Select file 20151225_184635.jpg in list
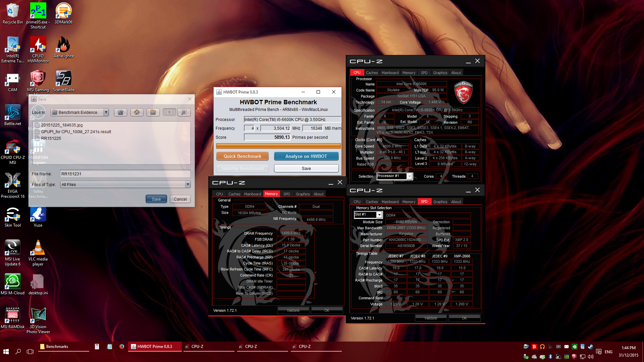644x362 pixels. coord(62,125)
